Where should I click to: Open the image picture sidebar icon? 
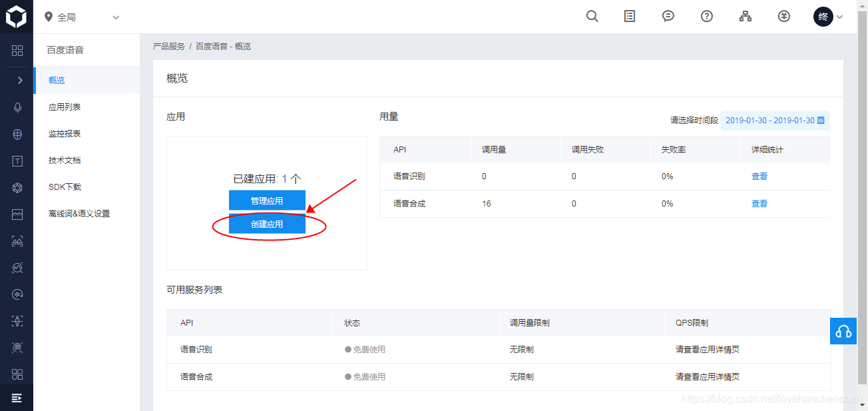tap(17, 214)
